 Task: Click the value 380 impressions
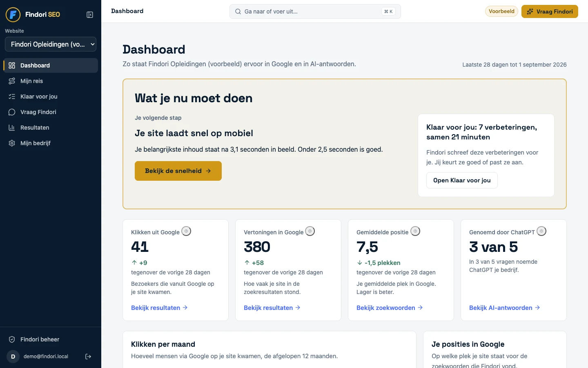pos(257,247)
